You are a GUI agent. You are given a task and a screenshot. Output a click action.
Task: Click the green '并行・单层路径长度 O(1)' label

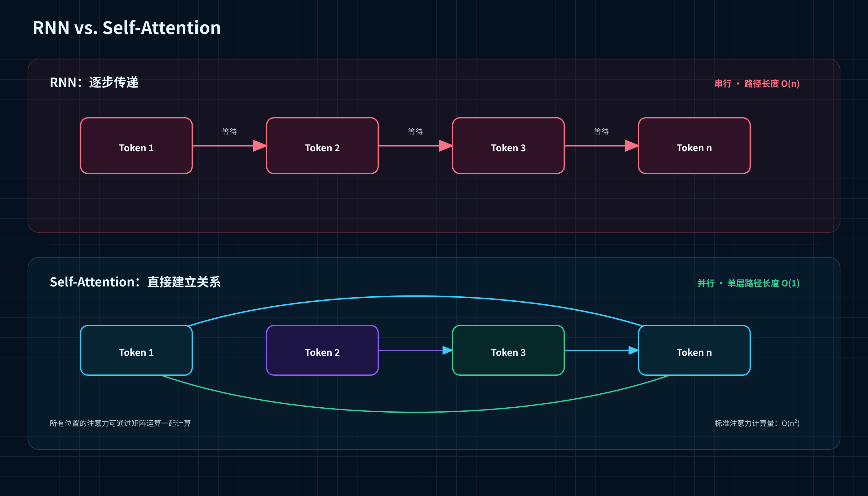[748, 283]
